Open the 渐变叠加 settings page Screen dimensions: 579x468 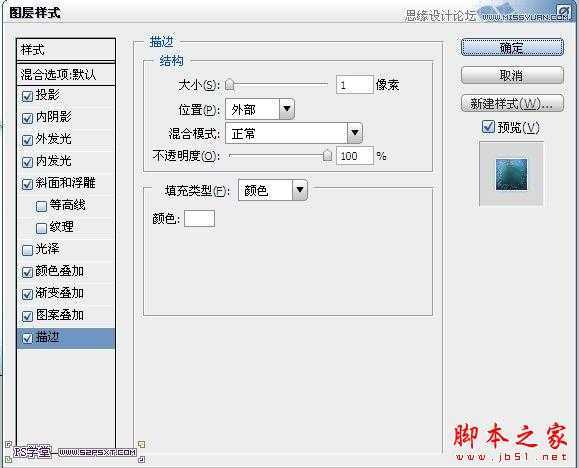coord(59,293)
